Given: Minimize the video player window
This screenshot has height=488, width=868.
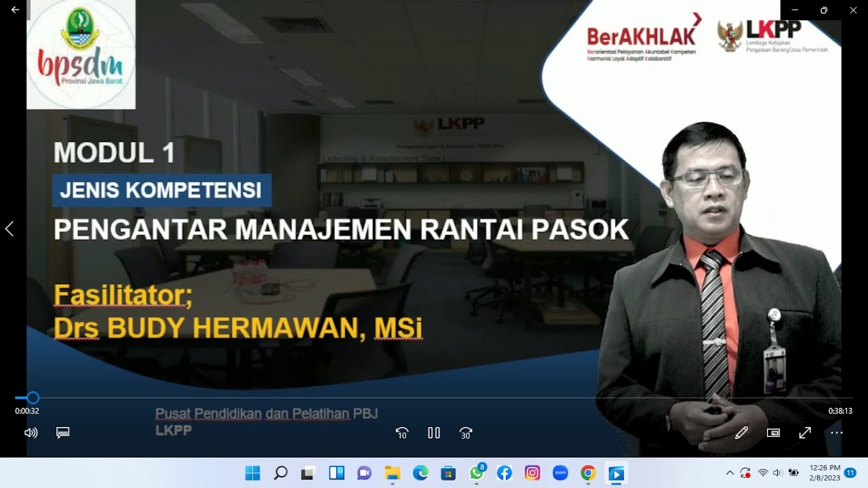Looking at the screenshot, I should coord(795,10).
